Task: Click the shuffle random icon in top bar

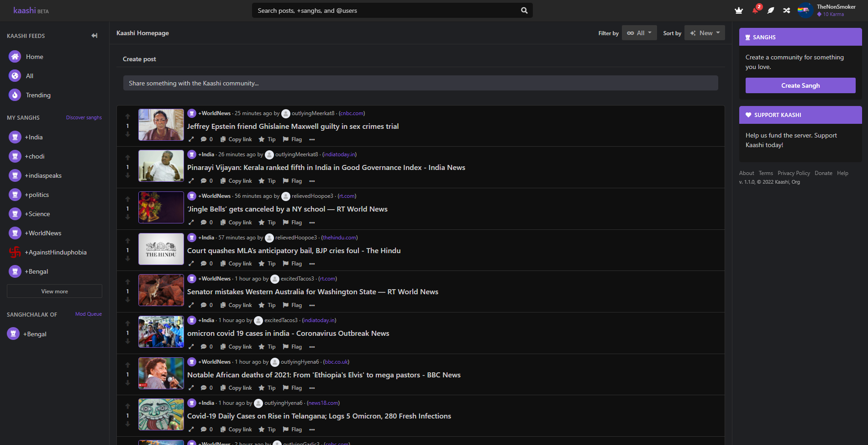Action: click(786, 11)
